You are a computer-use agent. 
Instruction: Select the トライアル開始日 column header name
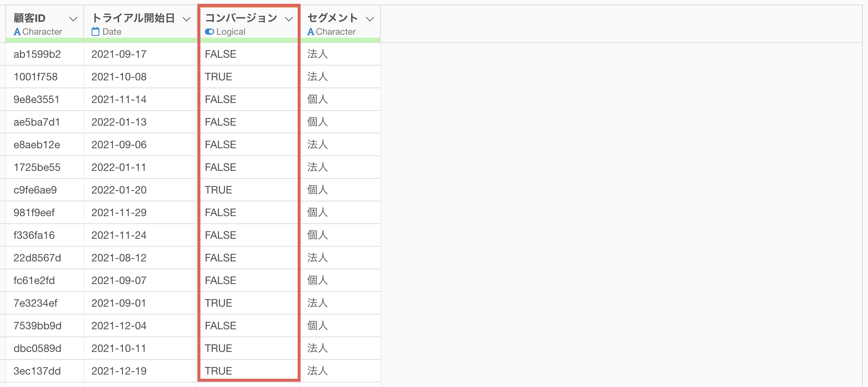[133, 18]
